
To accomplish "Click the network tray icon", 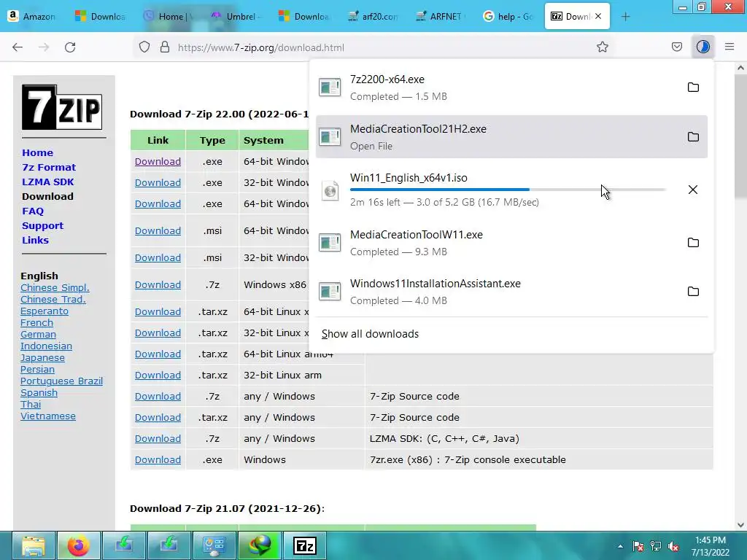I will [656, 546].
